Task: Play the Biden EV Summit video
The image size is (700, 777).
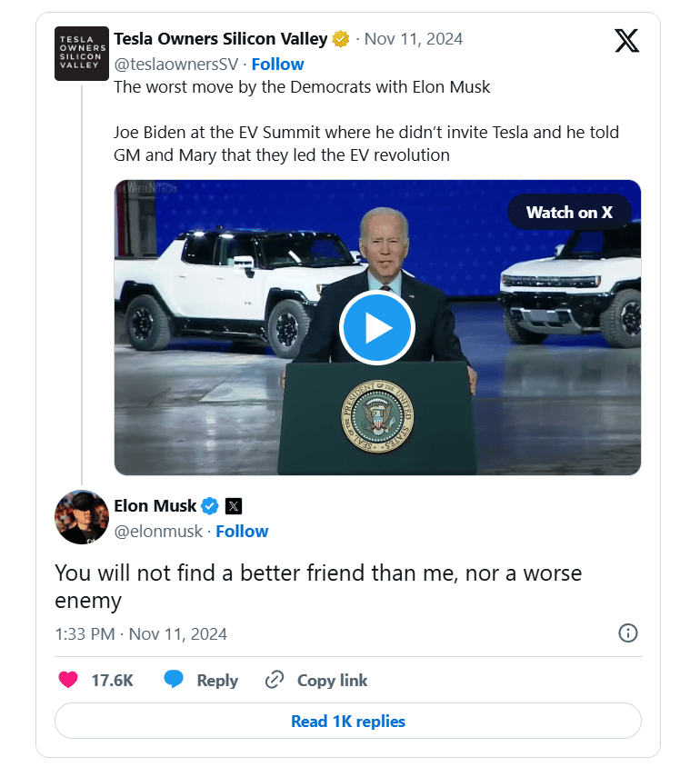Action: 377,328
